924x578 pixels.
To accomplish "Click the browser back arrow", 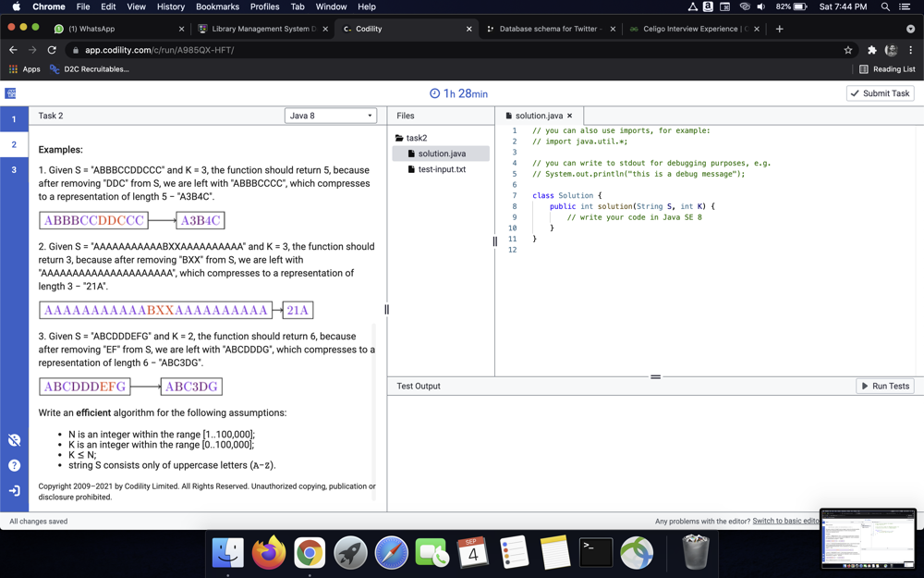I will click(13, 50).
